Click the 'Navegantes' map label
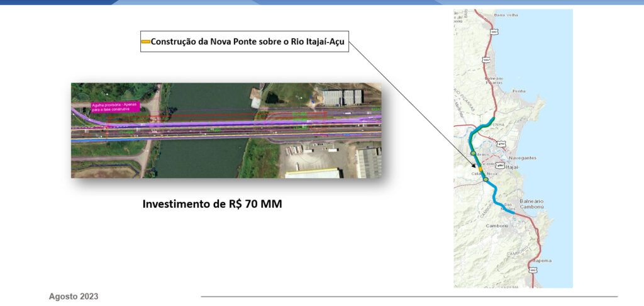This screenshot has width=644, height=306. (x=522, y=158)
